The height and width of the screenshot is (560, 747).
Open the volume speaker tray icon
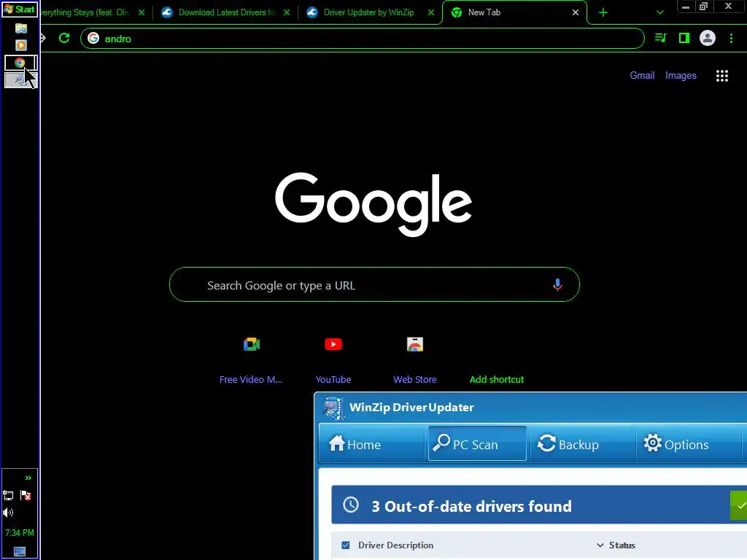click(x=8, y=513)
